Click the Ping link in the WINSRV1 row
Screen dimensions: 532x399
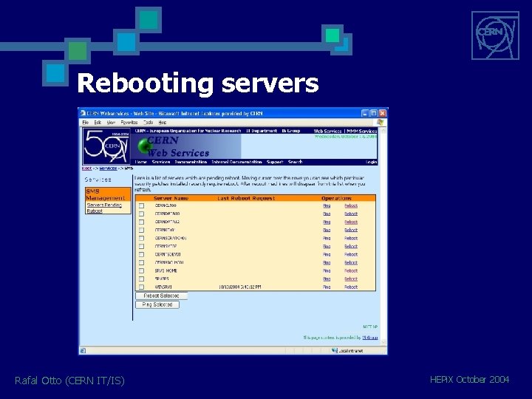click(x=327, y=287)
